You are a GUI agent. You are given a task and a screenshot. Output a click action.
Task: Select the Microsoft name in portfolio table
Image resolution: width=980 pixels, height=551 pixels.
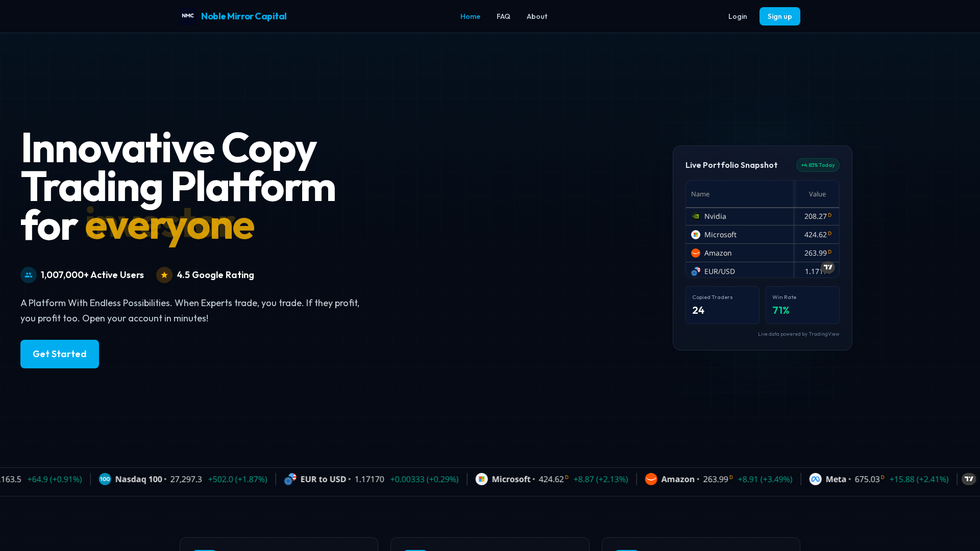coord(720,235)
